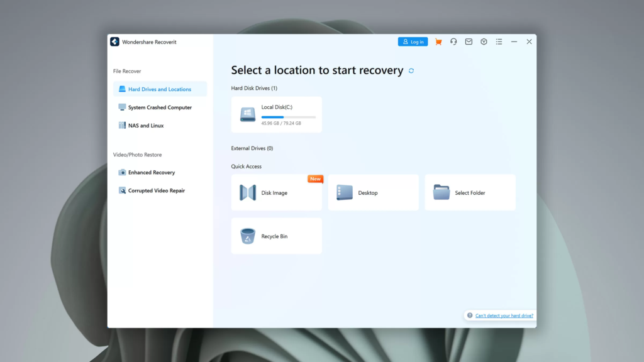Select the camera icon for Enhanced Recovery
Screen dimensions: 644x362
coord(121,172)
